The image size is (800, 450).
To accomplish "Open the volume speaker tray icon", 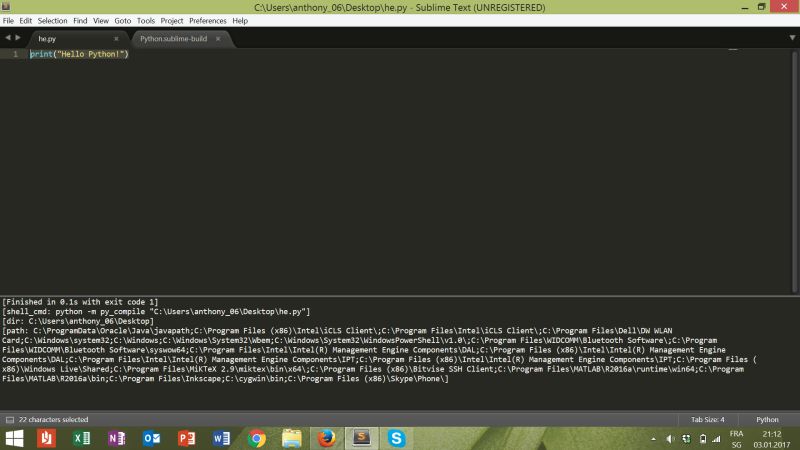I will tap(670, 439).
